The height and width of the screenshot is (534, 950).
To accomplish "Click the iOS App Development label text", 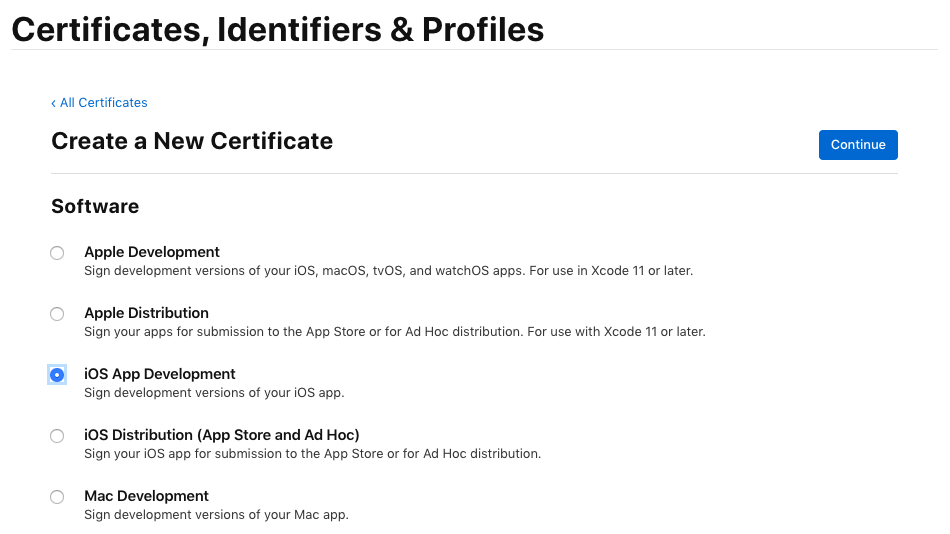I will tap(159, 374).
